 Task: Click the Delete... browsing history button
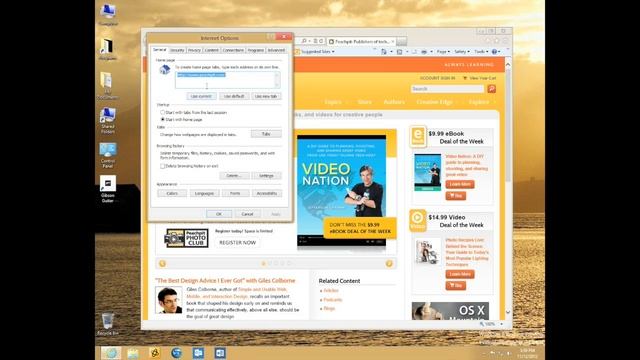click(234, 176)
